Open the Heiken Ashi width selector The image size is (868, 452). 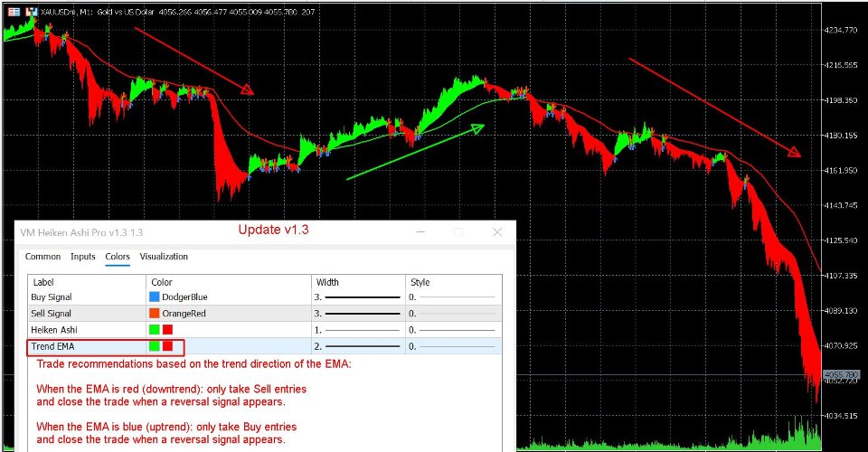(x=358, y=330)
